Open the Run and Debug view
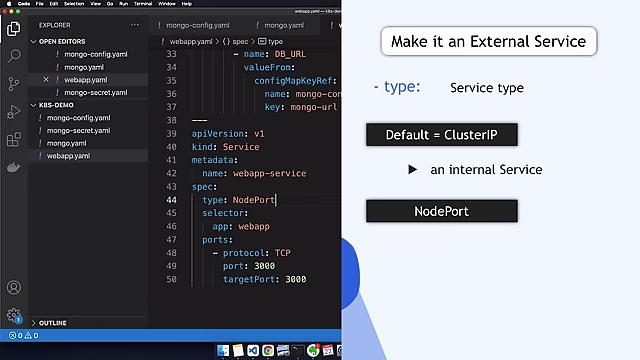 click(x=13, y=111)
